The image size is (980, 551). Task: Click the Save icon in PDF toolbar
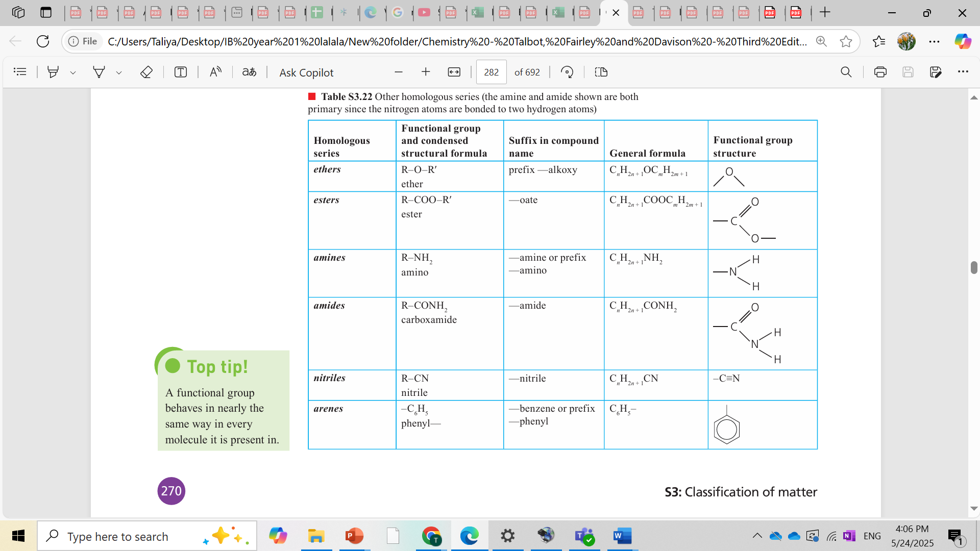click(908, 72)
